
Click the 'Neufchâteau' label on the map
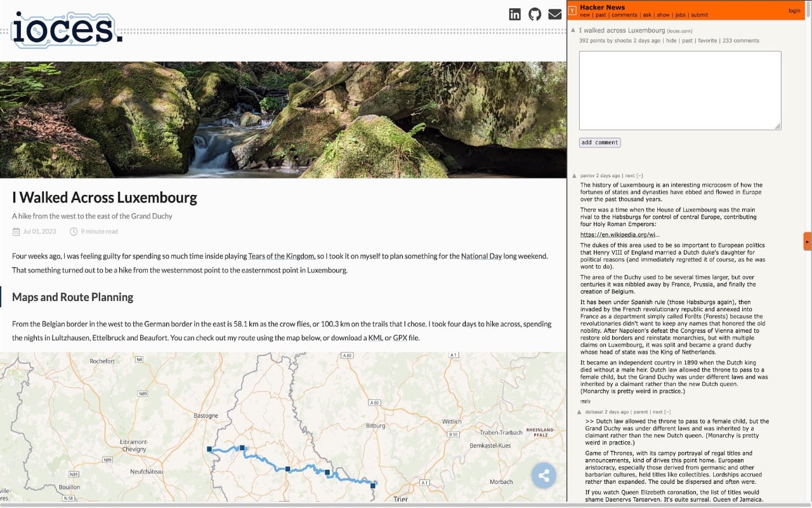tap(147, 472)
